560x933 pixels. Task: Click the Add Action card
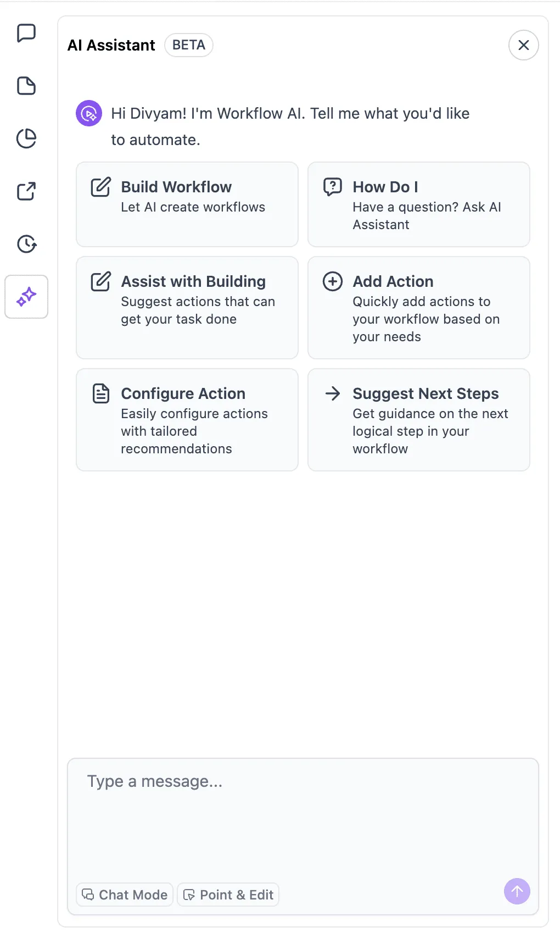click(x=418, y=307)
